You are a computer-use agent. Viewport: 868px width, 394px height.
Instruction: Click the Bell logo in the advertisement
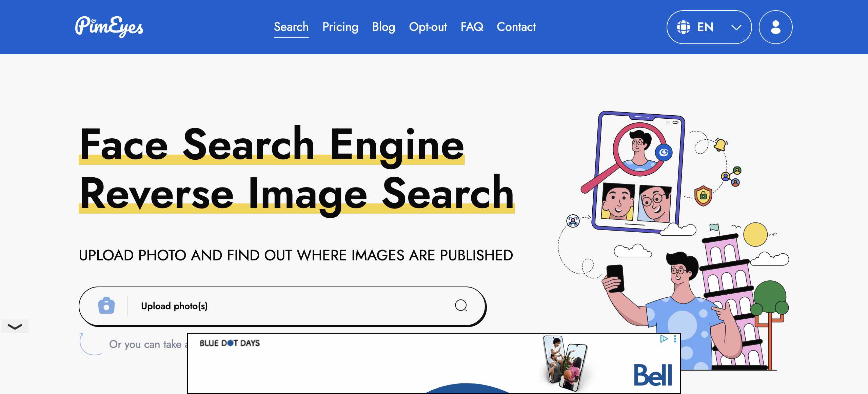(653, 375)
